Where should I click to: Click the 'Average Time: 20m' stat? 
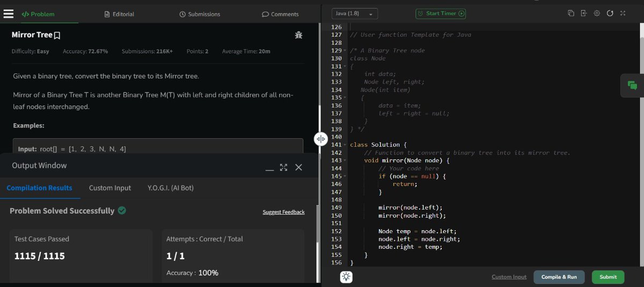pos(246,51)
